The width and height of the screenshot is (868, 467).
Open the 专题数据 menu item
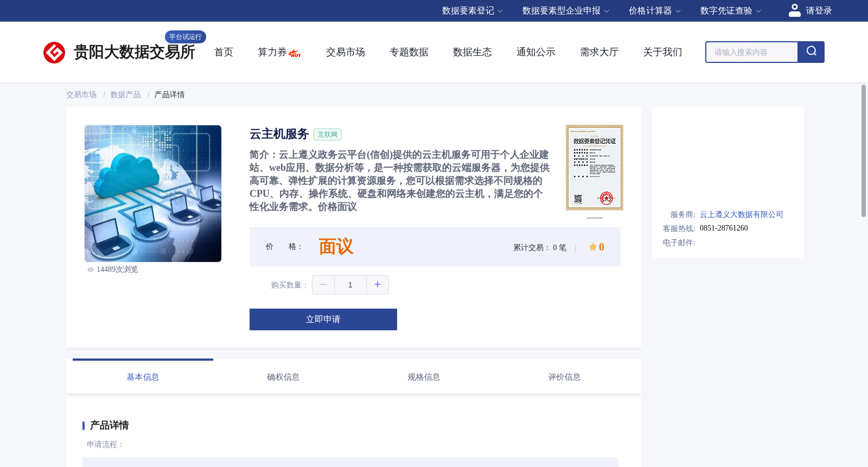pyautogui.click(x=409, y=52)
